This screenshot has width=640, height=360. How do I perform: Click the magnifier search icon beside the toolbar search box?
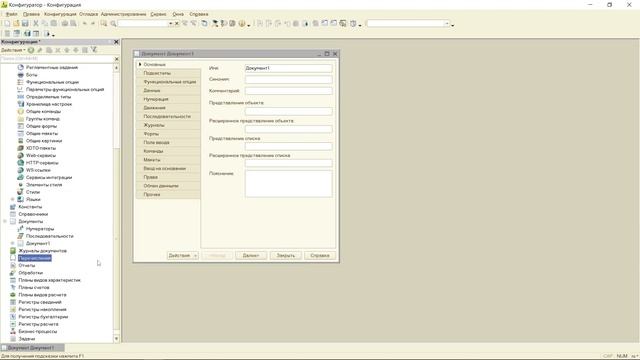113,24
